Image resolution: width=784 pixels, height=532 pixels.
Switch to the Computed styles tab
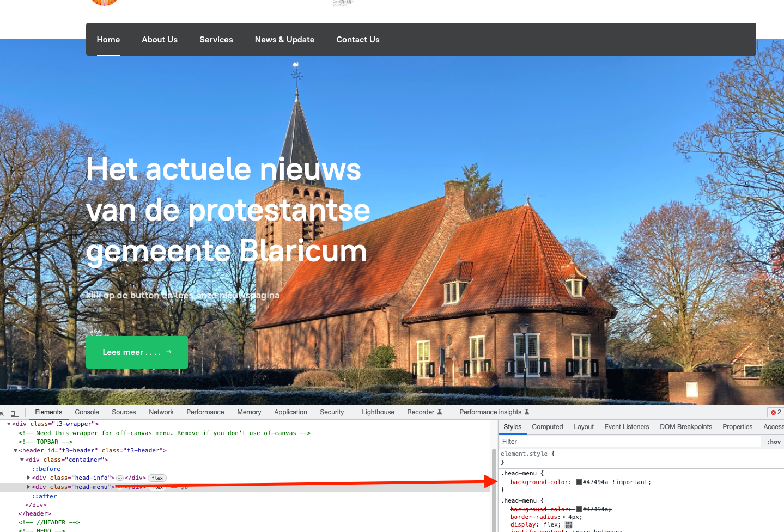pos(548,427)
